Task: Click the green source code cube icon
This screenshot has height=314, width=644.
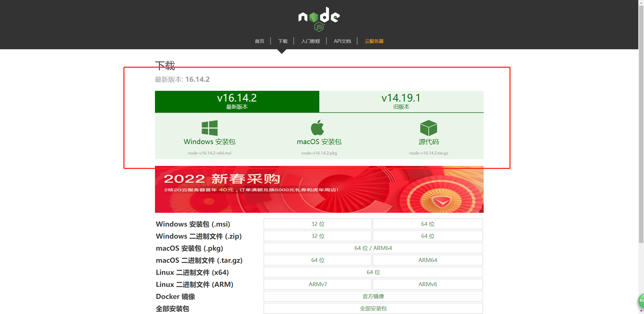Action: pos(429,128)
